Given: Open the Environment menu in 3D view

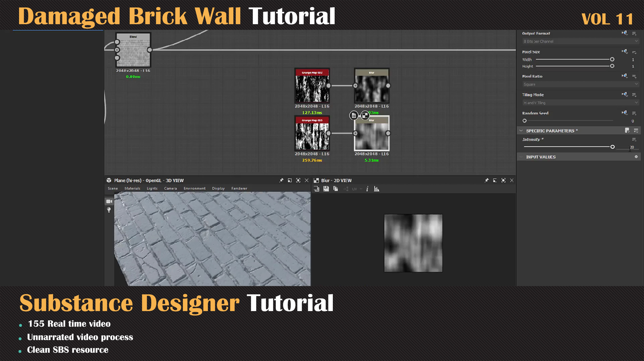Looking at the screenshot, I should (x=194, y=188).
